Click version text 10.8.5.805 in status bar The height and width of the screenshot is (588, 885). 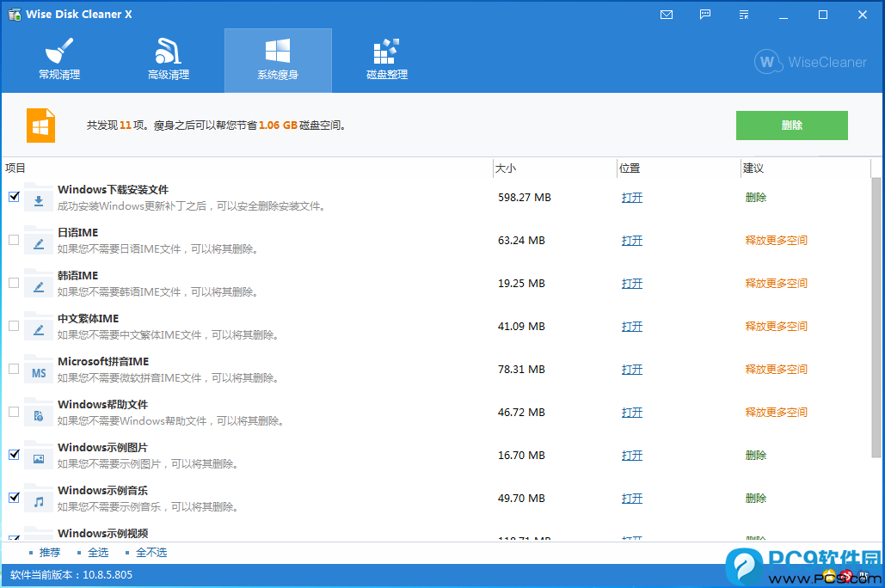pos(108,575)
